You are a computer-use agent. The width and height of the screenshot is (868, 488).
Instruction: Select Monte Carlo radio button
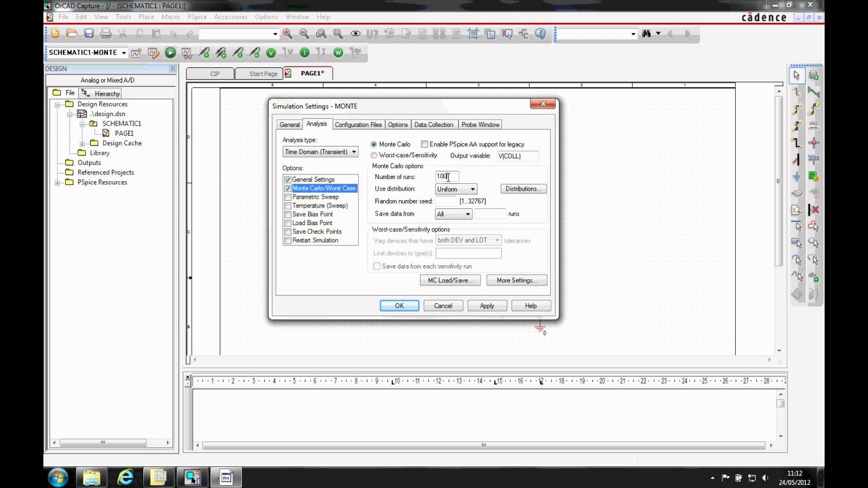point(374,144)
